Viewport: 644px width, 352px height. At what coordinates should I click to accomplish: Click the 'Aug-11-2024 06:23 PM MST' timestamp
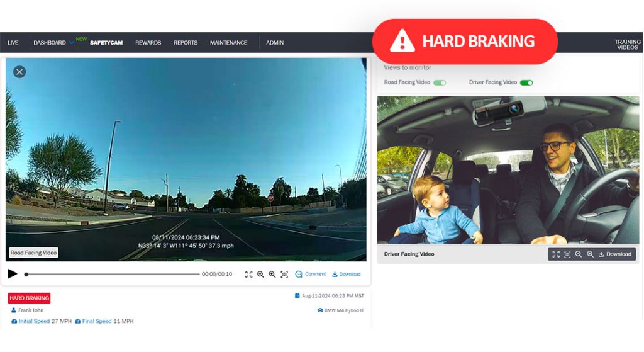point(333,296)
